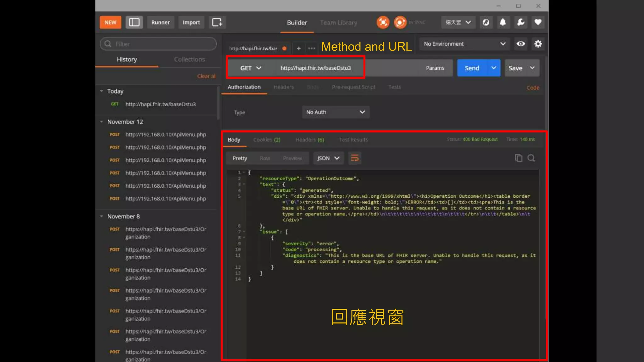Click the sidebar history scrollbar
Viewport: 644px width, 362px height.
[218, 103]
